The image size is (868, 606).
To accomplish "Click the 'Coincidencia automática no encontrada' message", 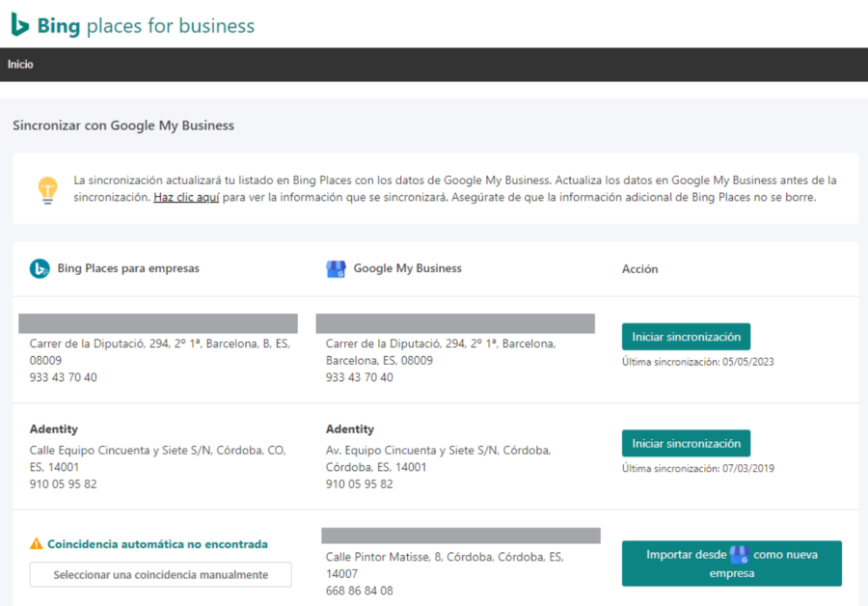I will [x=157, y=544].
